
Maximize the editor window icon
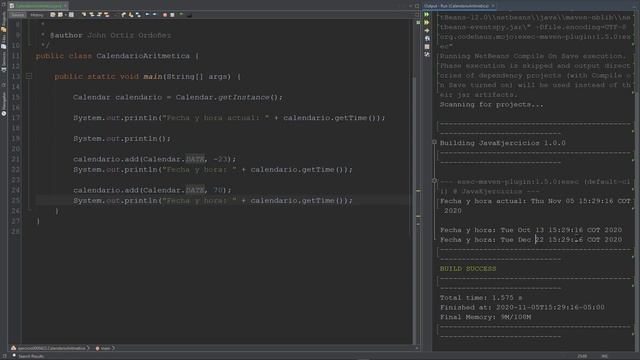[x=417, y=6]
